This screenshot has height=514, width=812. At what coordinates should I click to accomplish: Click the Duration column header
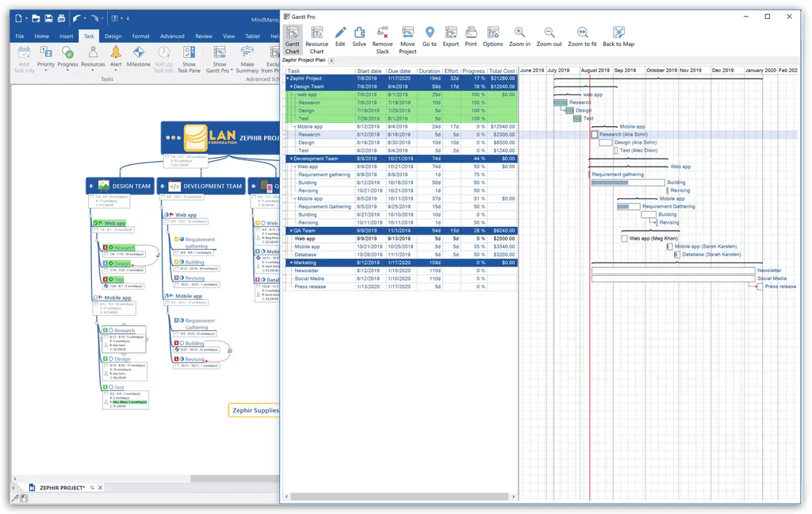429,71
